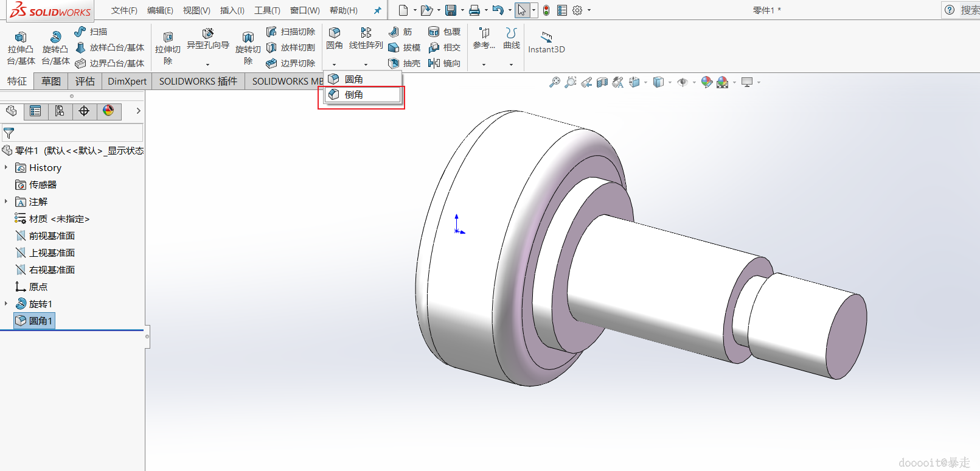Screen dimensions: 980x471
Task: Open the 插入(I) menu
Action: click(232, 10)
